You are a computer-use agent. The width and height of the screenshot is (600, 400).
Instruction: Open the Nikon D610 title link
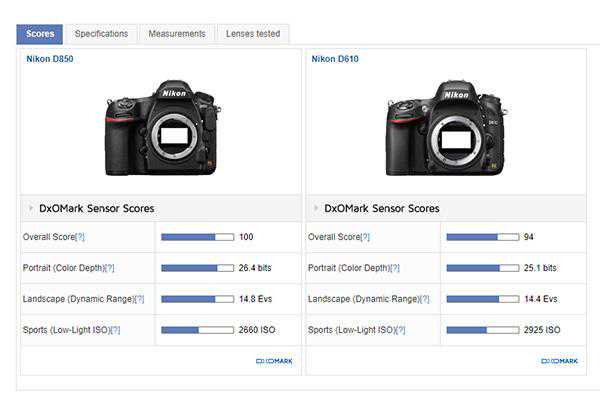pos(335,59)
